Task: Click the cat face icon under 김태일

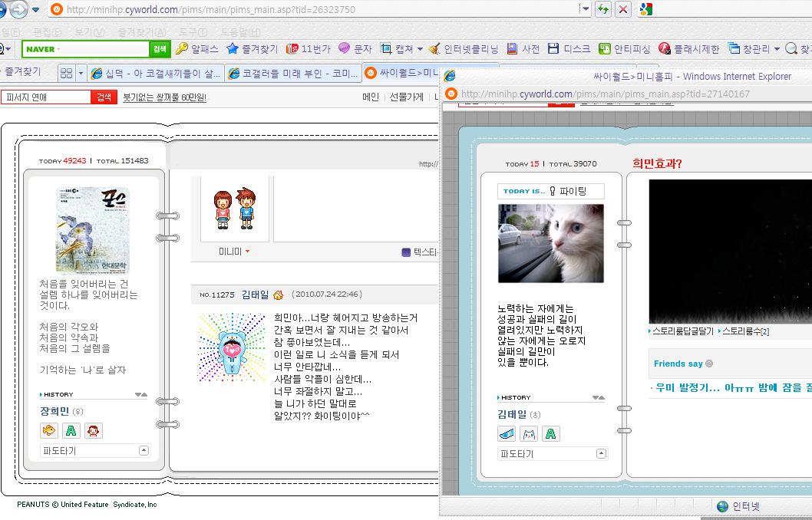Action: point(529,433)
